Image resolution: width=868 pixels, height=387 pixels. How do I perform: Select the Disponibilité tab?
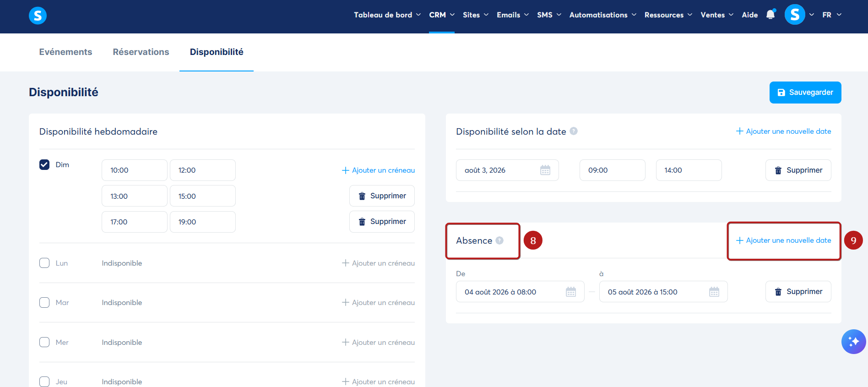pos(217,52)
